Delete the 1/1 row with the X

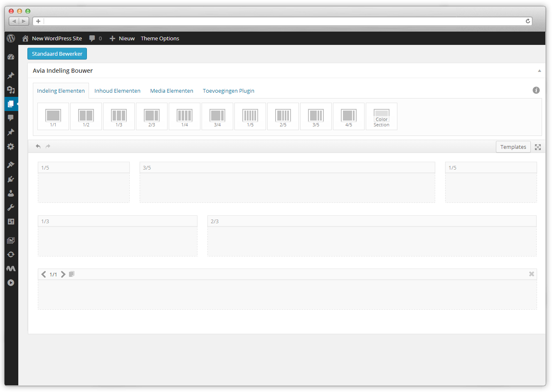531,274
